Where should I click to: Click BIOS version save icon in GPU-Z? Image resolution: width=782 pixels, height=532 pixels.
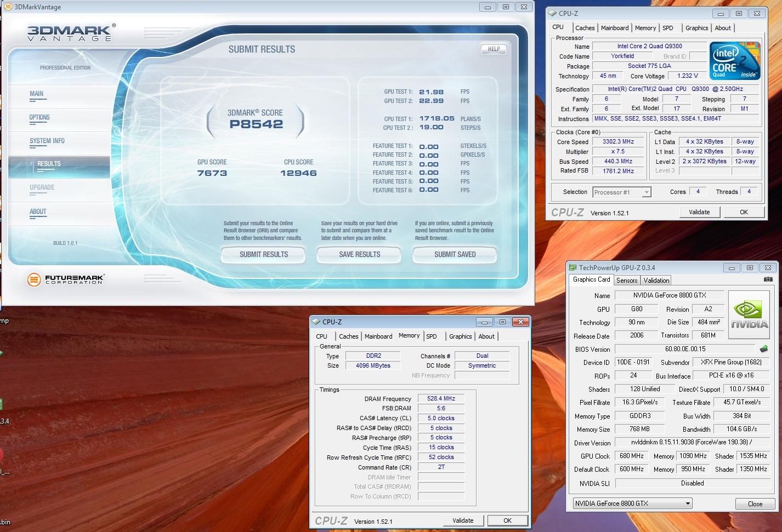click(x=763, y=349)
